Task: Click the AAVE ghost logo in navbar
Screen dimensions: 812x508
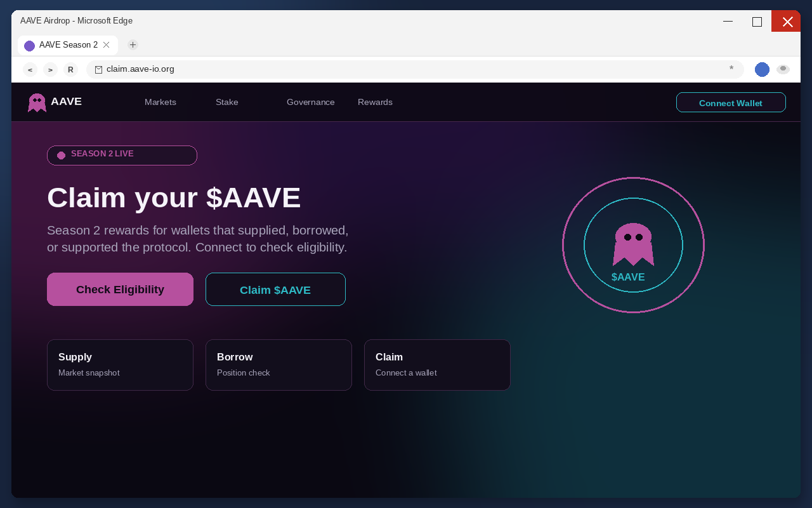Action: [x=37, y=103]
